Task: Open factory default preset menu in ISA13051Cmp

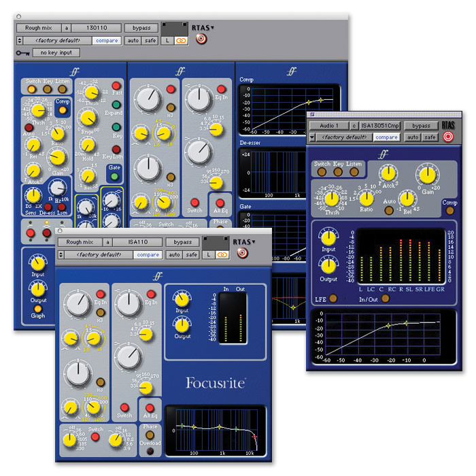Action: (344, 137)
